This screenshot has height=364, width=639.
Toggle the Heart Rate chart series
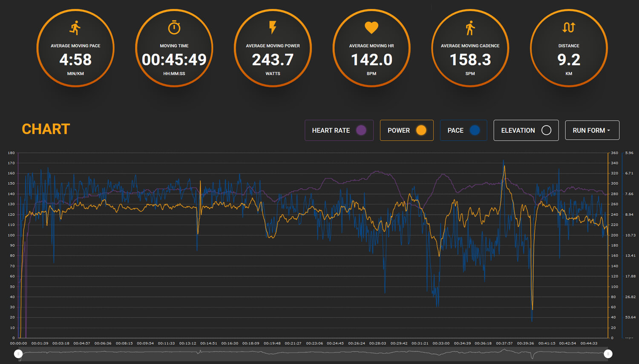pyautogui.click(x=331, y=130)
